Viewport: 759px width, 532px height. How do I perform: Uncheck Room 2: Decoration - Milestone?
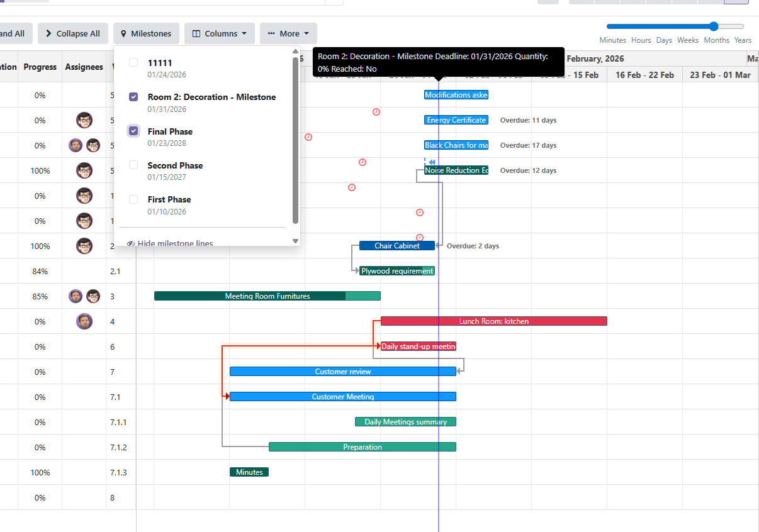click(x=133, y=97)
